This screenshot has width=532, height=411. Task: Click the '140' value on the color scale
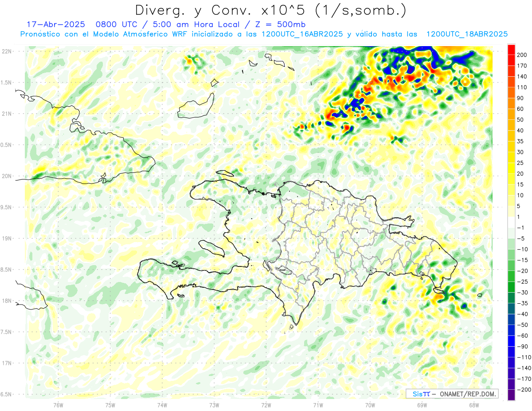[523, 77]
